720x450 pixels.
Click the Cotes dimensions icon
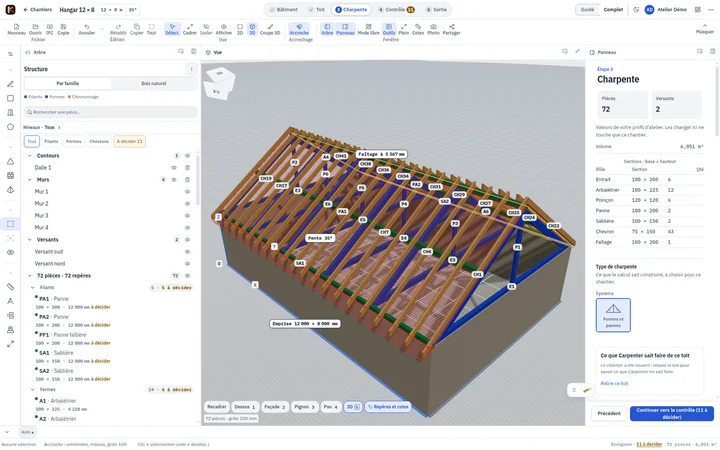(x=418, y=29)
